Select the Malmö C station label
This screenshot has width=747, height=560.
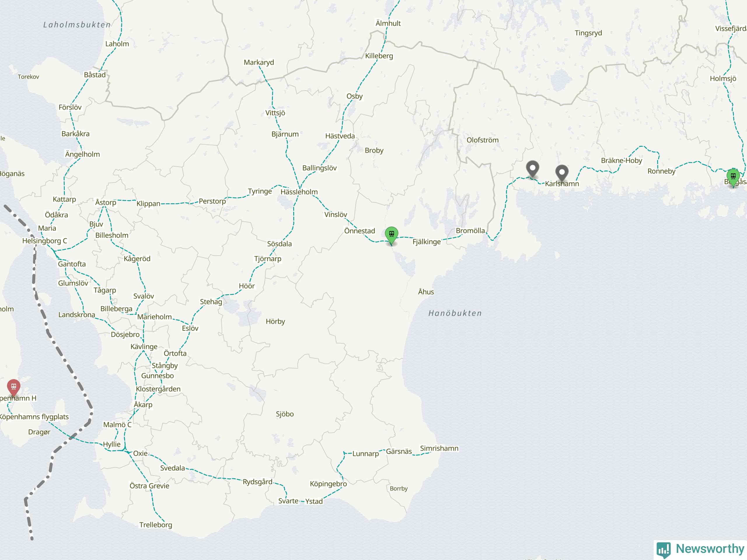coord(117,425)
